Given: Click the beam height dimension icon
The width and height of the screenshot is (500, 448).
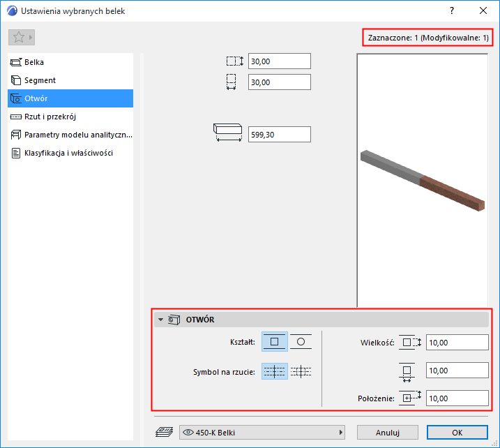Looking at the screenshot, I should click(235, 61).
